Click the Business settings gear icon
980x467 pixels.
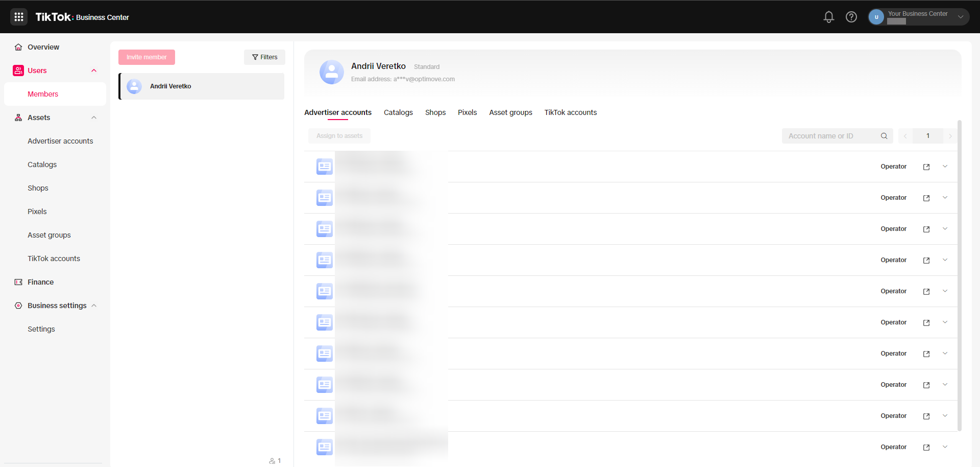pyautogui.click(x=18, y=306)
